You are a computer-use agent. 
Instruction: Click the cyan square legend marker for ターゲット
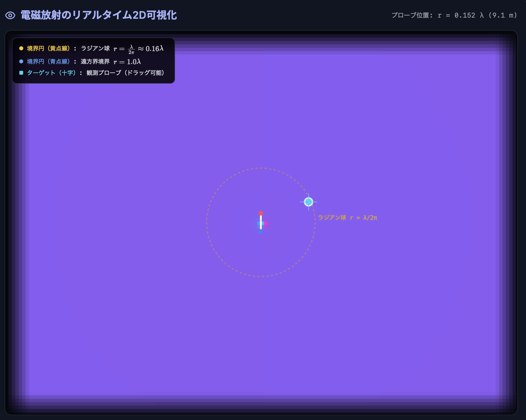click(21, 73)
